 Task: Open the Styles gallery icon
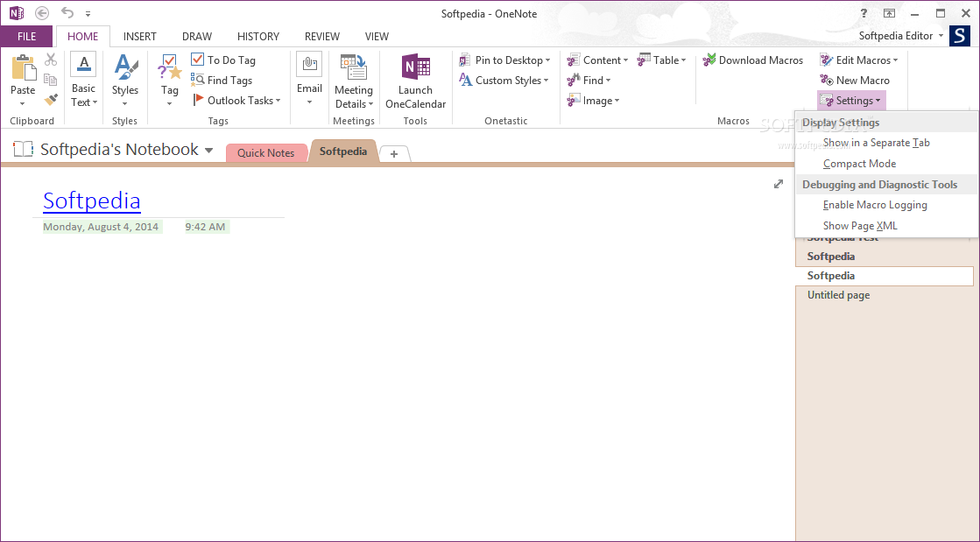[x=125, y=67]
